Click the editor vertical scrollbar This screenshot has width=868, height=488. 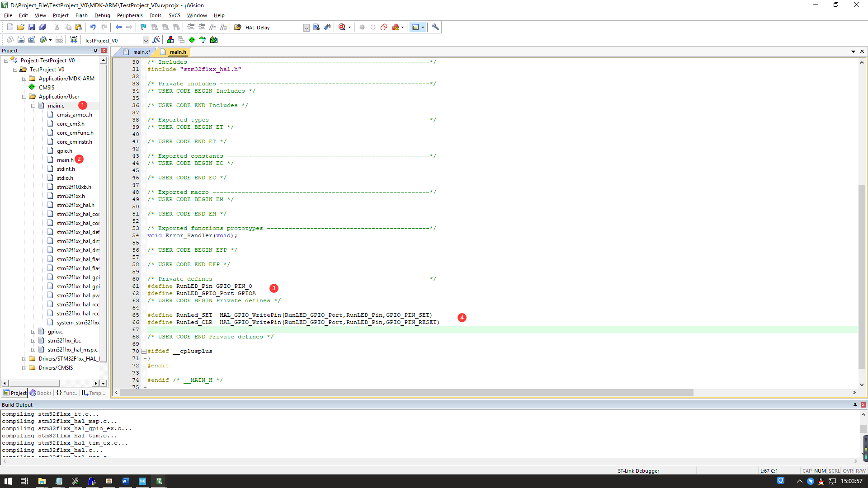862,277
